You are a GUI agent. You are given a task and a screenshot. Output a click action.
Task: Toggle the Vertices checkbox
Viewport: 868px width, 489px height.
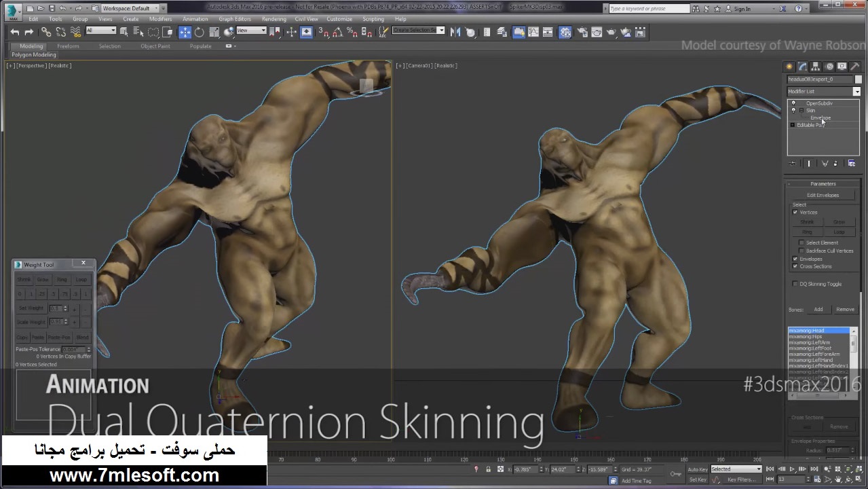[795, 213]
